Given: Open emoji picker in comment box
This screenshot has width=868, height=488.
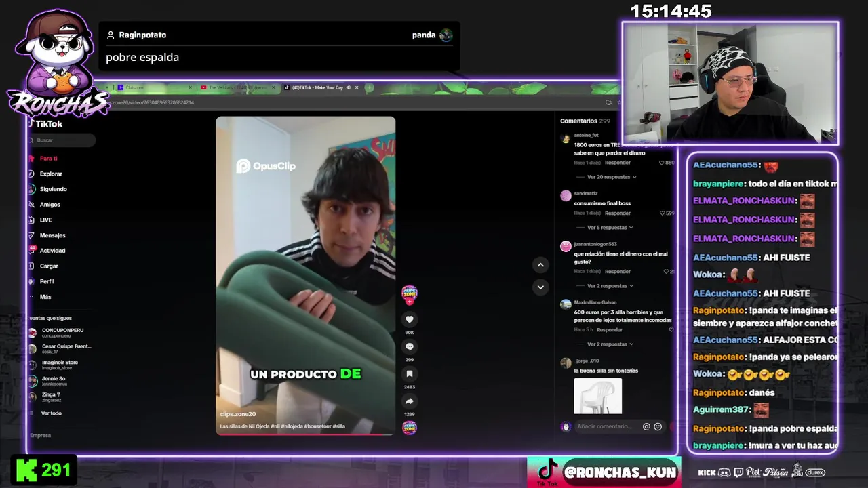Looking at the screenshot, I should point(658,426).
